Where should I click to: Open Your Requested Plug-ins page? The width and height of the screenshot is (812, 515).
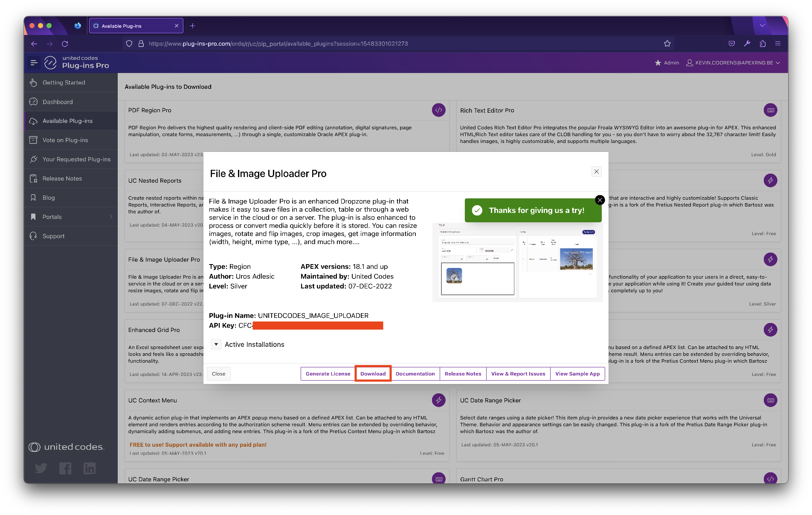coord(71,159)
